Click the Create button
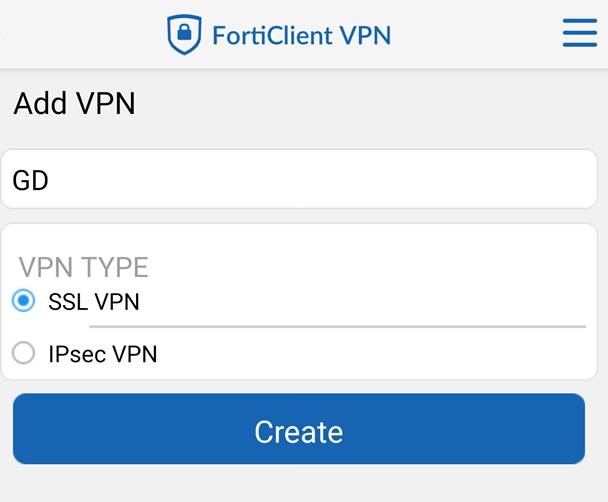608x502 pixels. [299, 429]
